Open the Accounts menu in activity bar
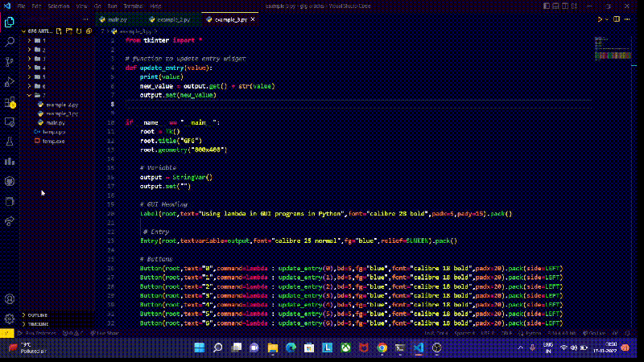This screenshot has width=644, height=362. tap(10, 298)
